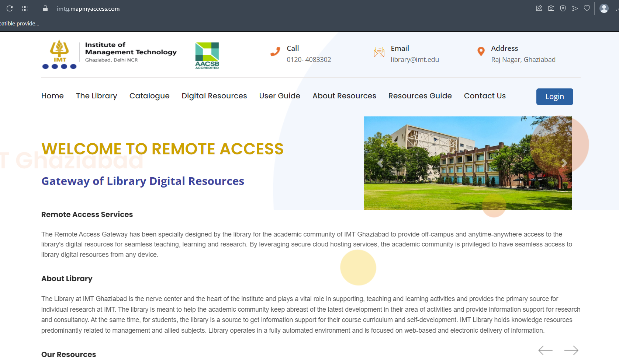Open the edit/share page icon in toolbar

coord(539,8)
